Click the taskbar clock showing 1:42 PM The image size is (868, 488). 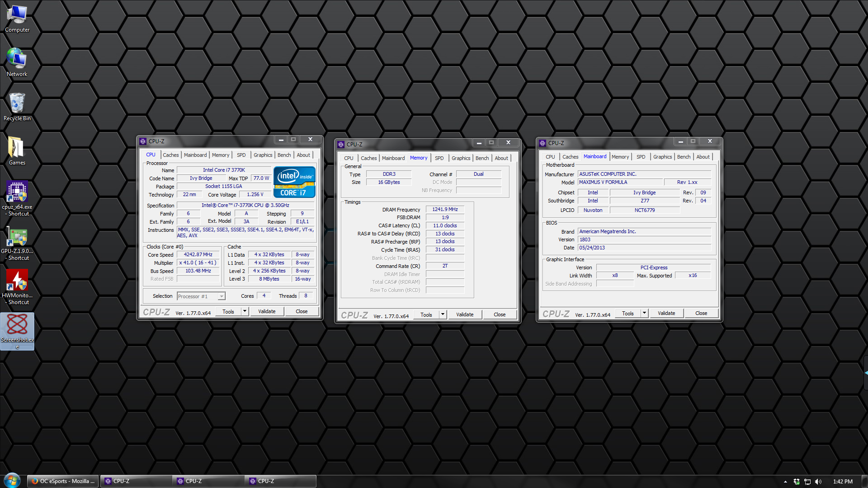click(843, 482)
